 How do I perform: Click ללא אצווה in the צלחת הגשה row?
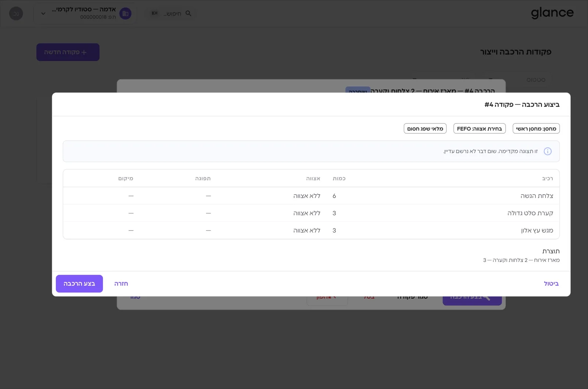tap(307, 196)
